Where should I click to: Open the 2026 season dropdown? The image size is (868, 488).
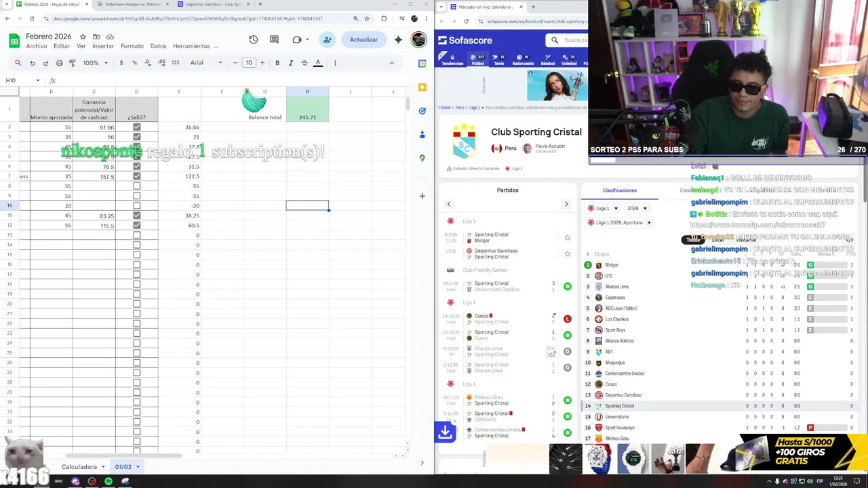(636, 208)
